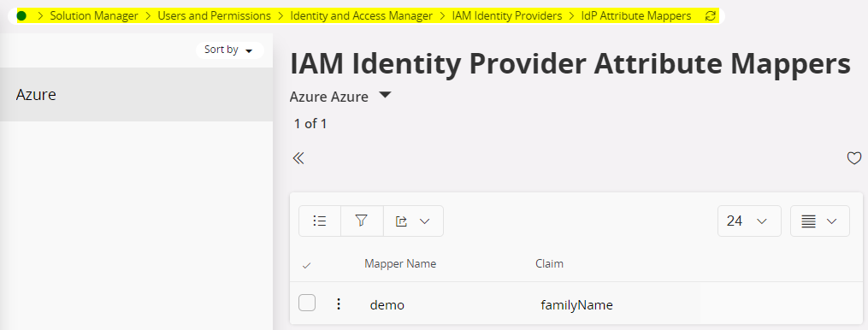The image size is (868, 330).
Task: Add page to favorites with heart icon
Action: pos(854,158)
